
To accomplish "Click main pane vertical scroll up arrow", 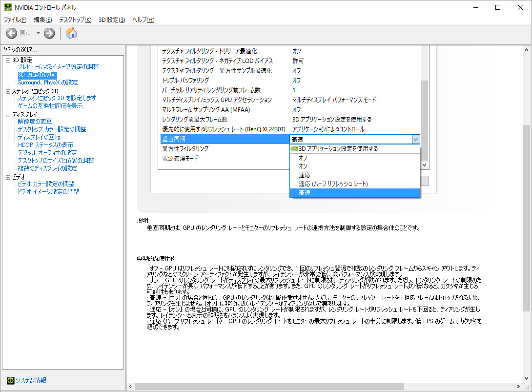I will 526,50.
